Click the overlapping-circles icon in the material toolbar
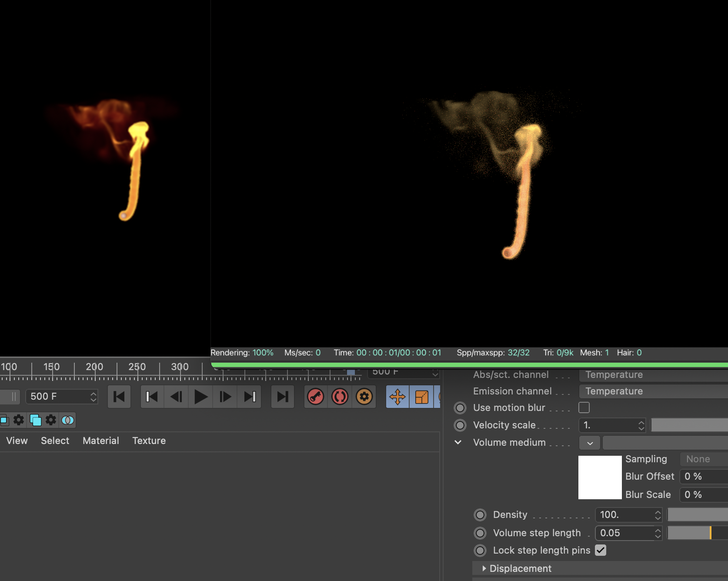The height and width of the screenshot is (581, 728). pos(67,420)
